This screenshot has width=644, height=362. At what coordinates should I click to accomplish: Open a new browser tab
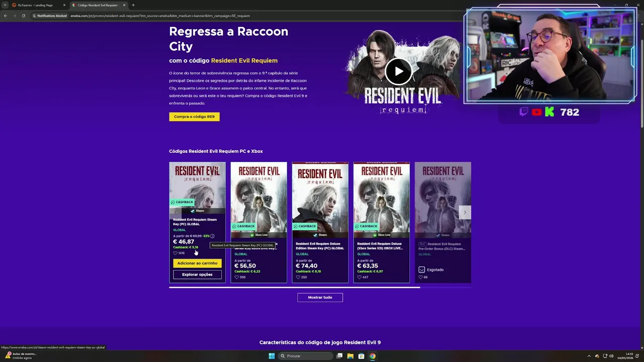(x=133, y=5)
